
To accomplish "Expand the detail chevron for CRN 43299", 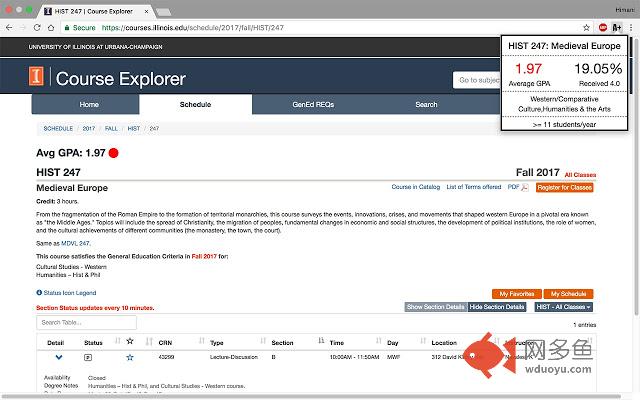I will click(x=59, y=358).
